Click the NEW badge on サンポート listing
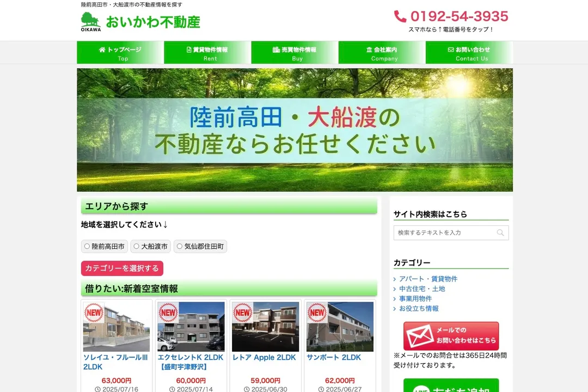This screenshot has width=588, height=392. tap(317, 313)
